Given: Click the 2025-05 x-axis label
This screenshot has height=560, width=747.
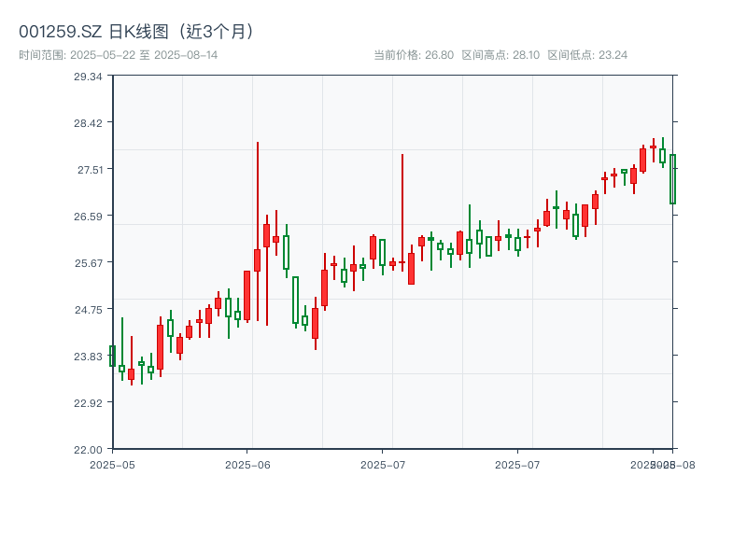Looking at the screenshot, I should tap(114, 461).
